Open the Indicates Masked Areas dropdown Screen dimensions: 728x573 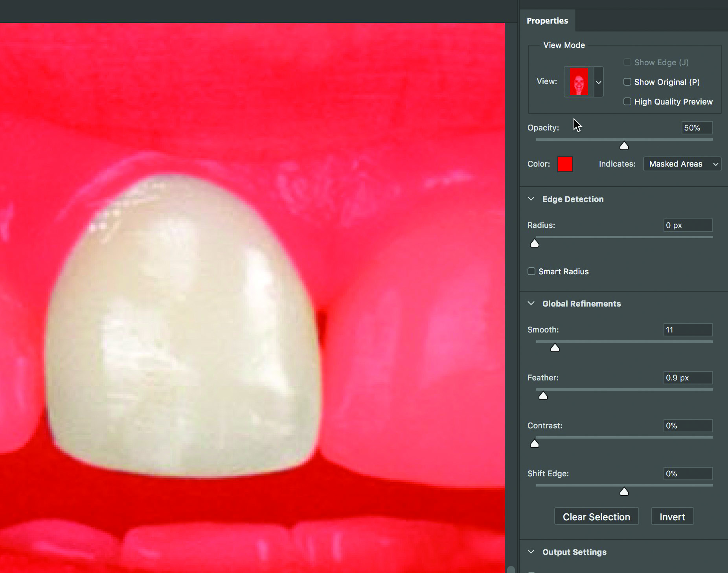pyautogui.click(x=682, y=164)
